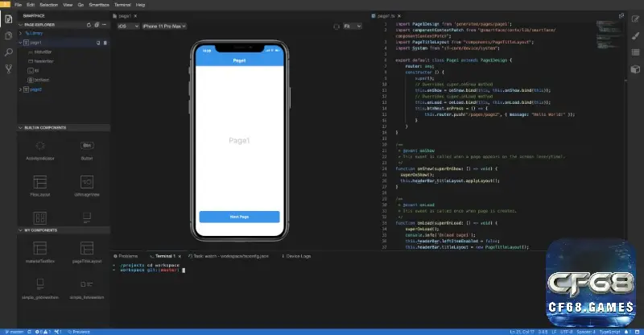Open the right sidebar cube icon
Image resolution: width=644 pixels, height=335 pixels.
[635, 69]
